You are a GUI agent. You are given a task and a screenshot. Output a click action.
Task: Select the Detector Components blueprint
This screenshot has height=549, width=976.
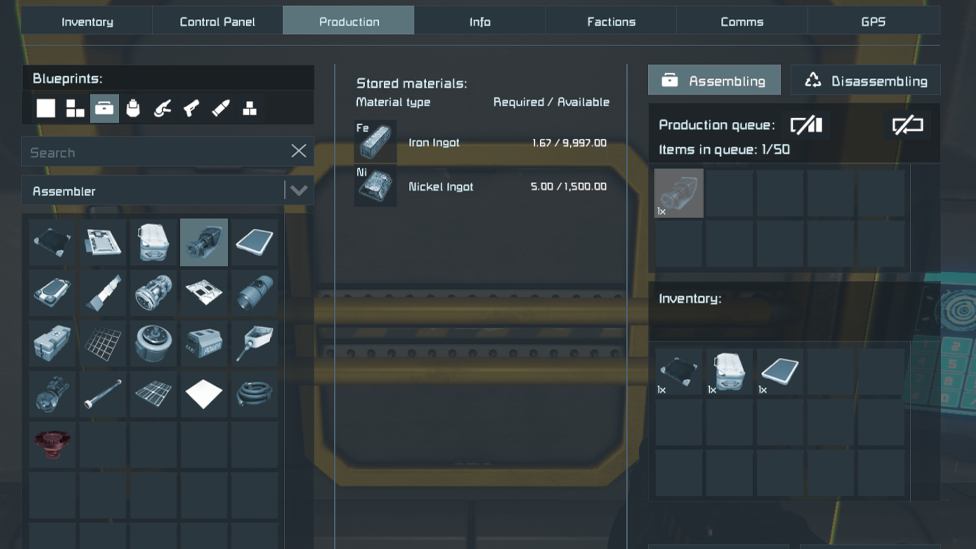point(204,242)
